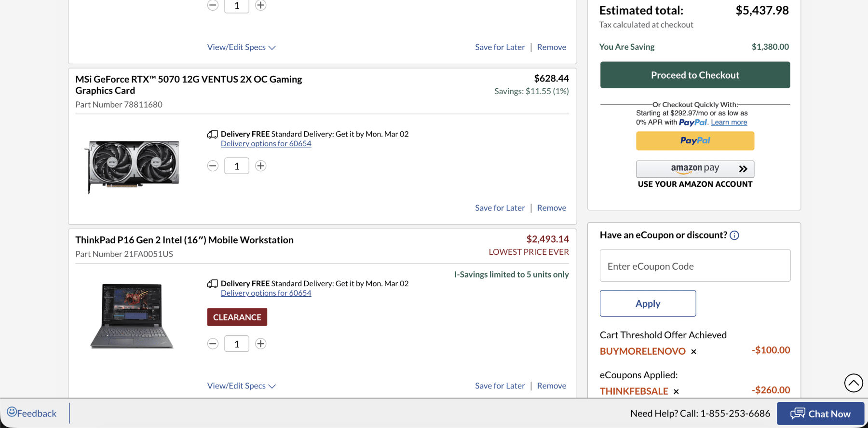868x428 pixels.
Task: Decrease quantity of ThinkPad P16 Gen 2
Action: point(213,344)
